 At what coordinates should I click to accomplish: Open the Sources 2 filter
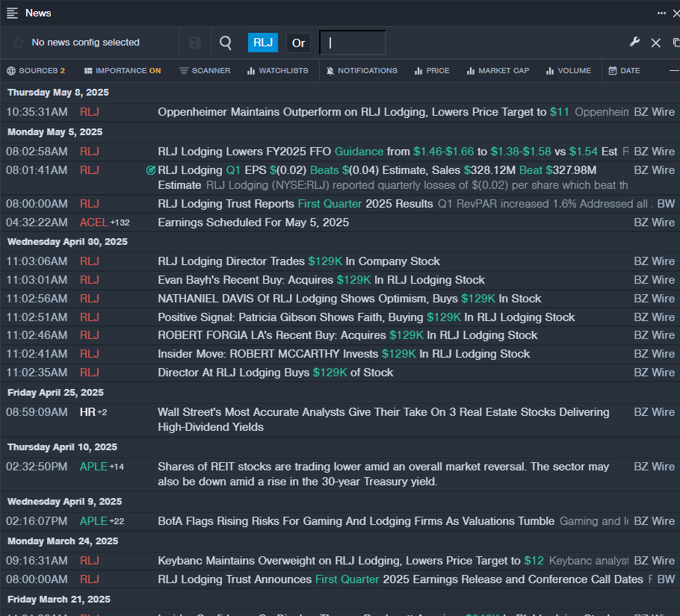coord(36,71)
